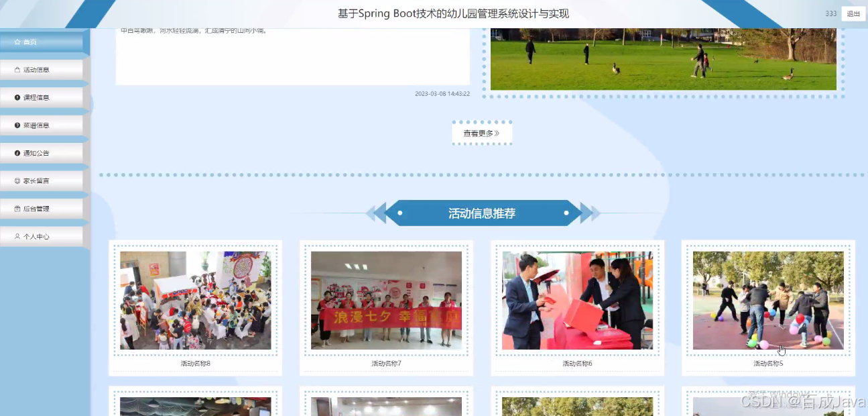Open the 活动名称8 activity photo
868x416 pixels.
[196, 301]
